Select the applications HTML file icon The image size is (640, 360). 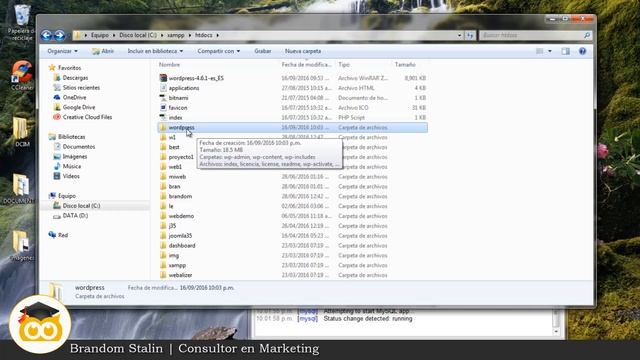163,88
